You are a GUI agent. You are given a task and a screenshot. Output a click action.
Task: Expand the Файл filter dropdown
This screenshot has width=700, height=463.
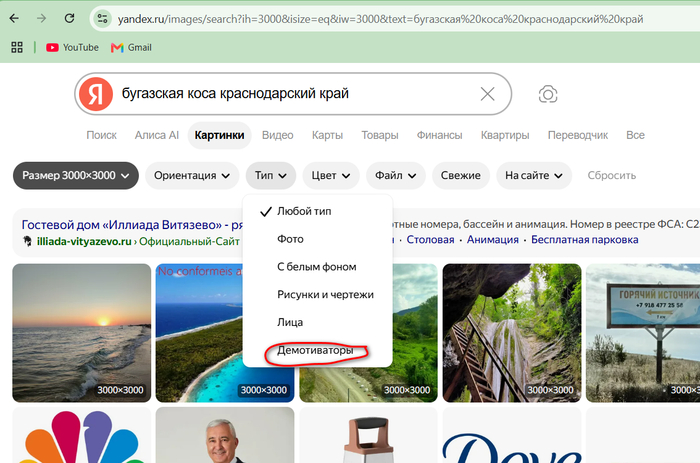pyautogui.click(x=396, y=175)
